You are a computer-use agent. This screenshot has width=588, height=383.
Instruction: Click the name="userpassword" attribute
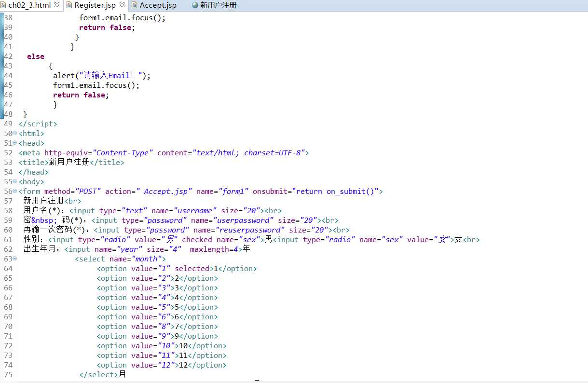point(232,220)
